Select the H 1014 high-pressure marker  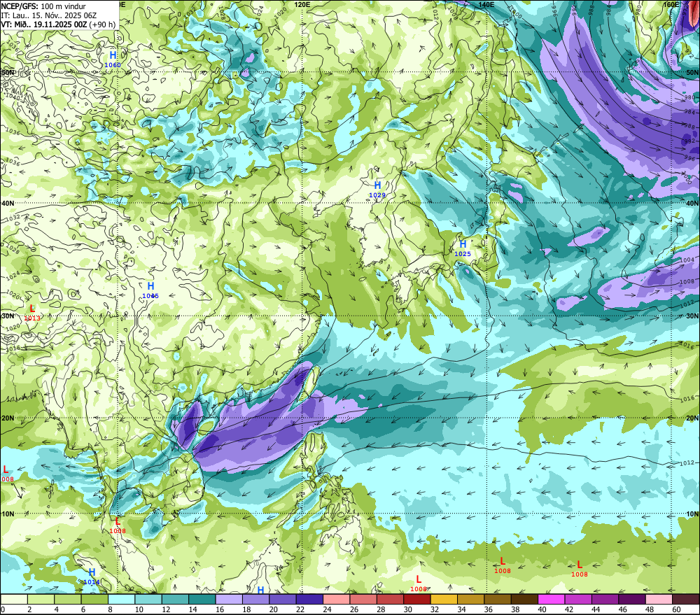92,577
